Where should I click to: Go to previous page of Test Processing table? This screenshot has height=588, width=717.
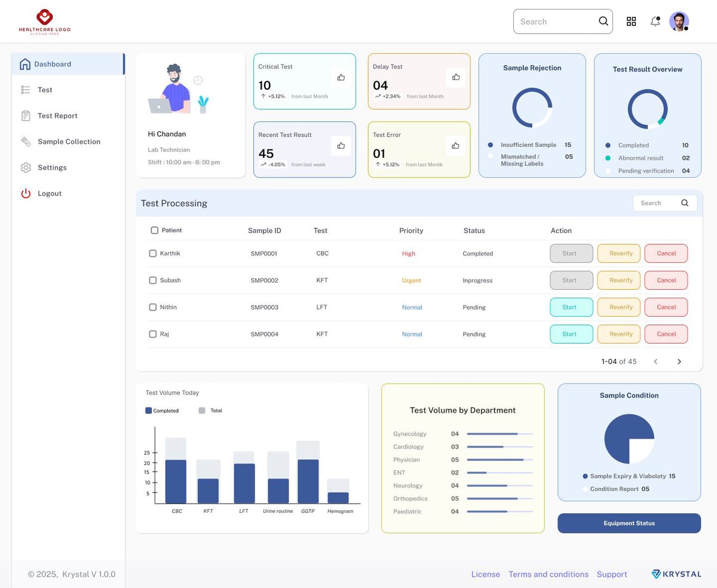(655, 362)
